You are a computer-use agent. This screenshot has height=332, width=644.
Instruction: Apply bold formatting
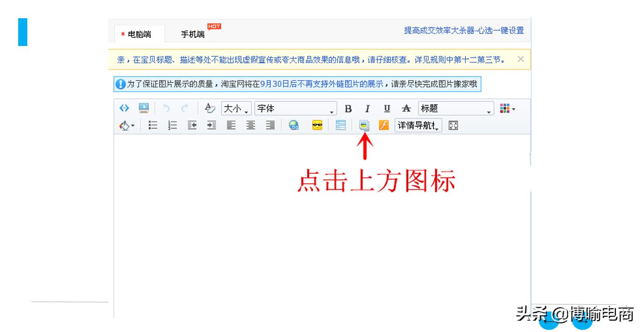click(348, 108)
